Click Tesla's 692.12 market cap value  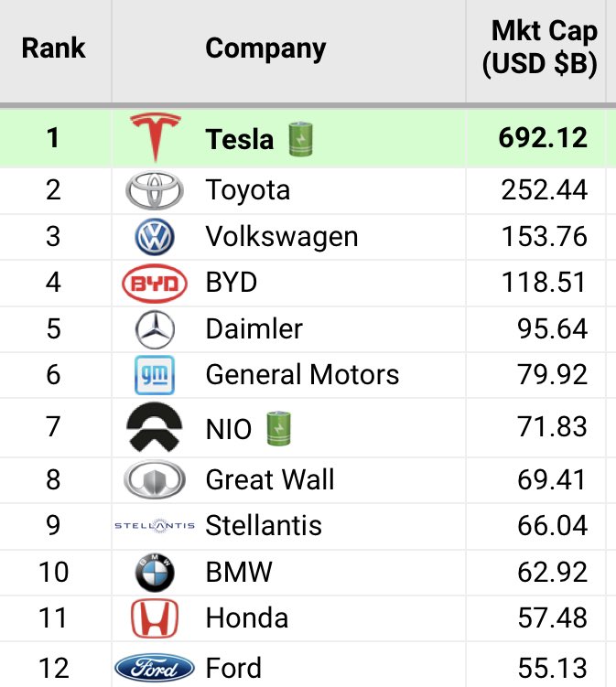543,138
